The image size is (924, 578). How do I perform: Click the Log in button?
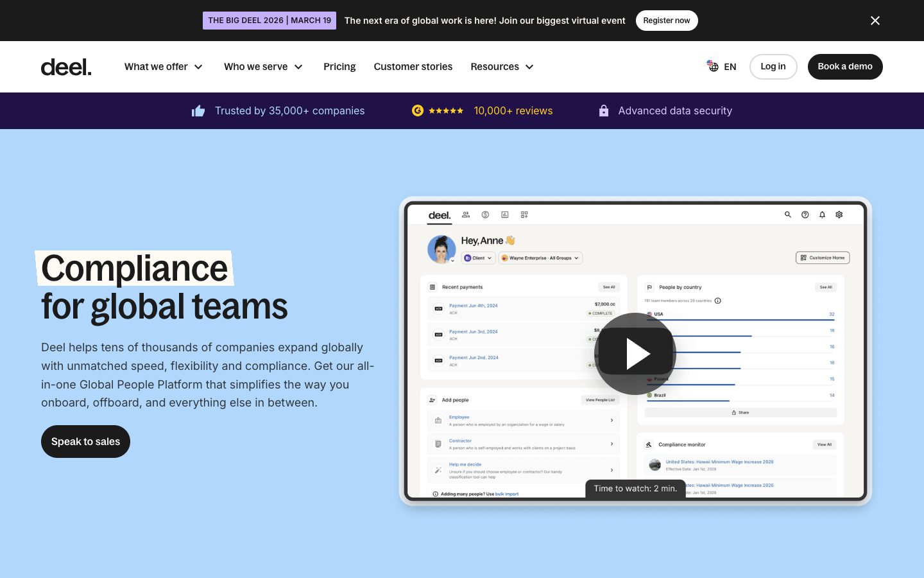tap(773, 67)
